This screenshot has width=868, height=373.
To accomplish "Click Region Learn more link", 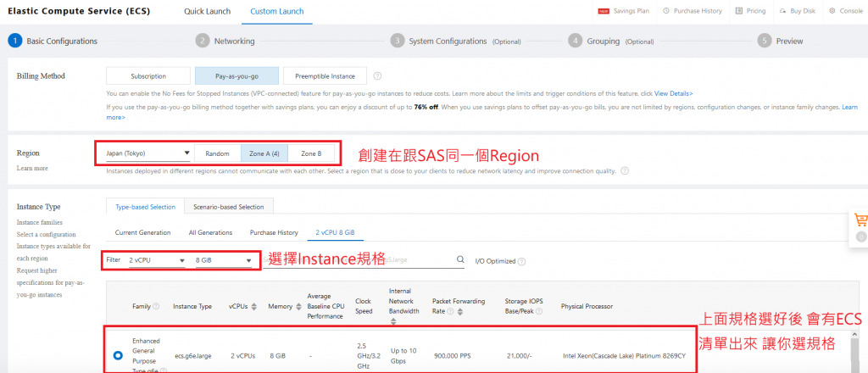I will coord(32,168).
